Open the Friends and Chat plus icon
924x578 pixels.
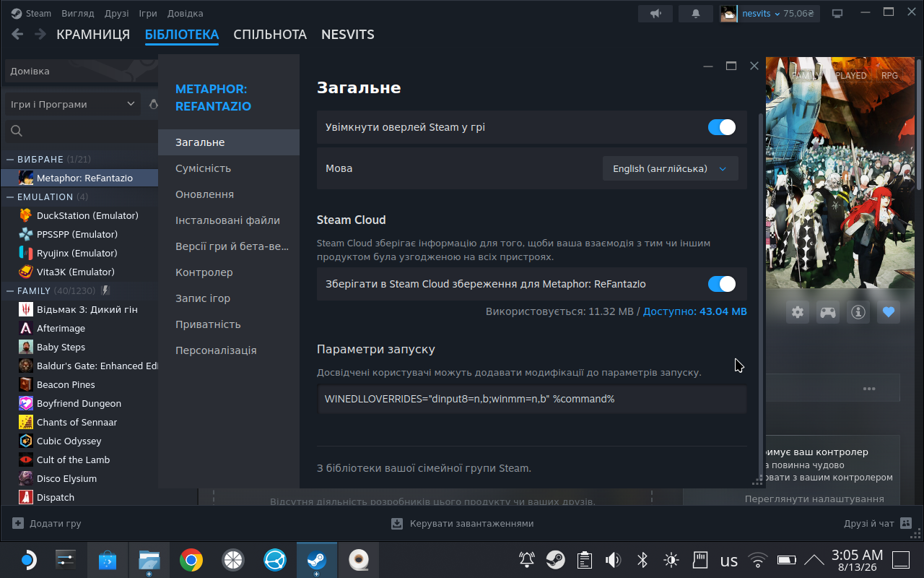[x=906, y=523]
